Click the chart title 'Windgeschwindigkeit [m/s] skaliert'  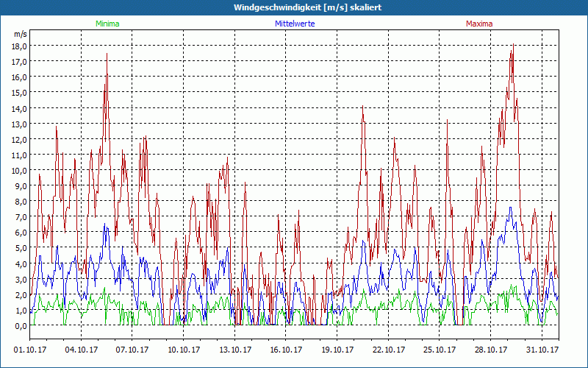tap(307, 7)
